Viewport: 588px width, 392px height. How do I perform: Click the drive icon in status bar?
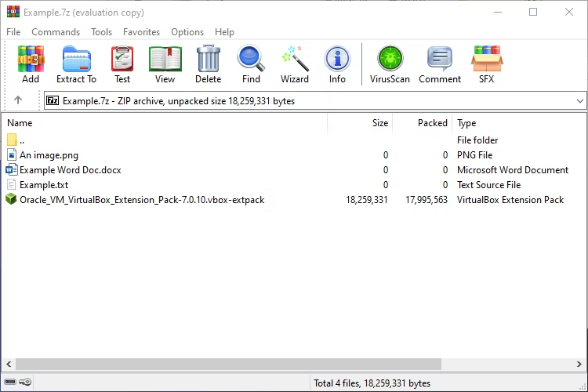click(x=10, y=382)
